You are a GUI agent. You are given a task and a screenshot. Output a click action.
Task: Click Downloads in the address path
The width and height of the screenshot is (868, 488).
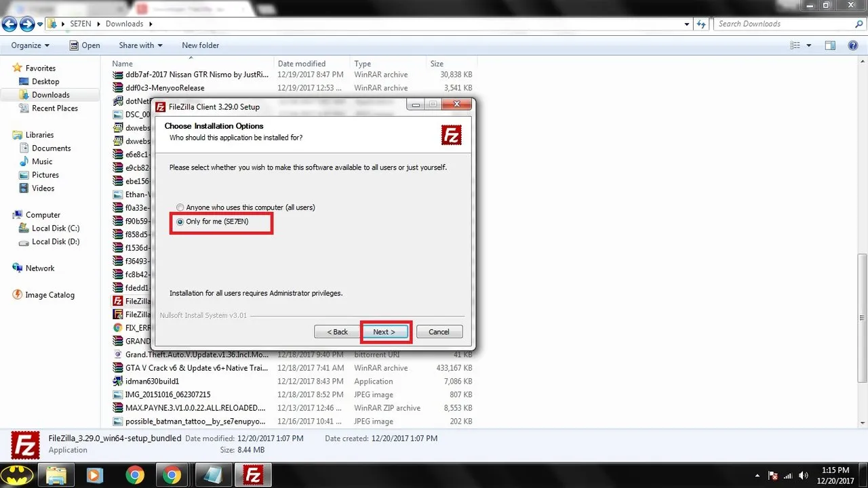[125, 24]
